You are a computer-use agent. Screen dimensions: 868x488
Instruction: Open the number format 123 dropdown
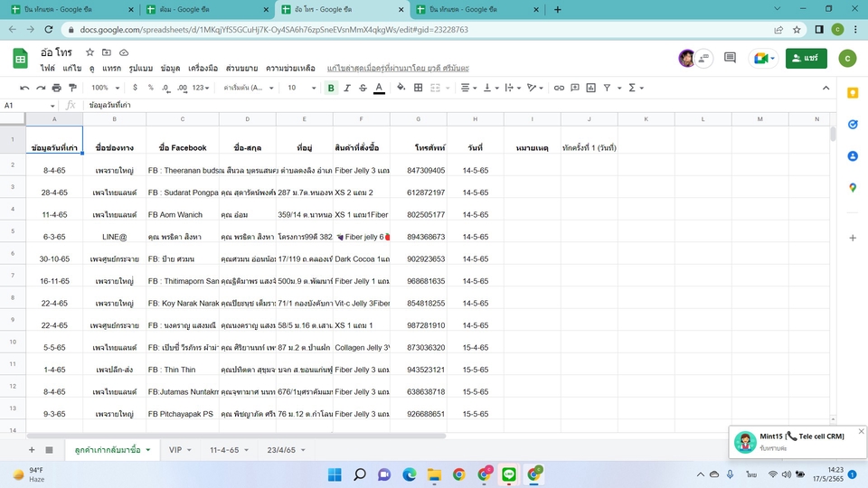(x=201, y=88)
